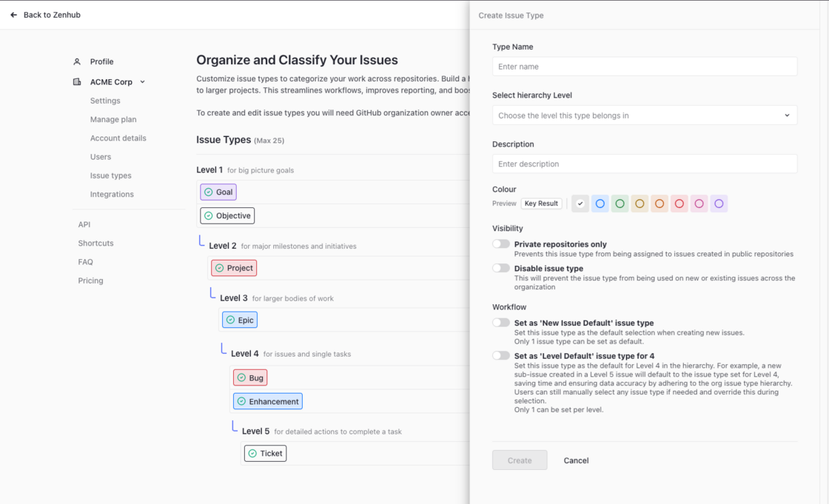
Task: Click the back arrow icon beside Back to Zenhub
Action: click(x=13, y=15)
